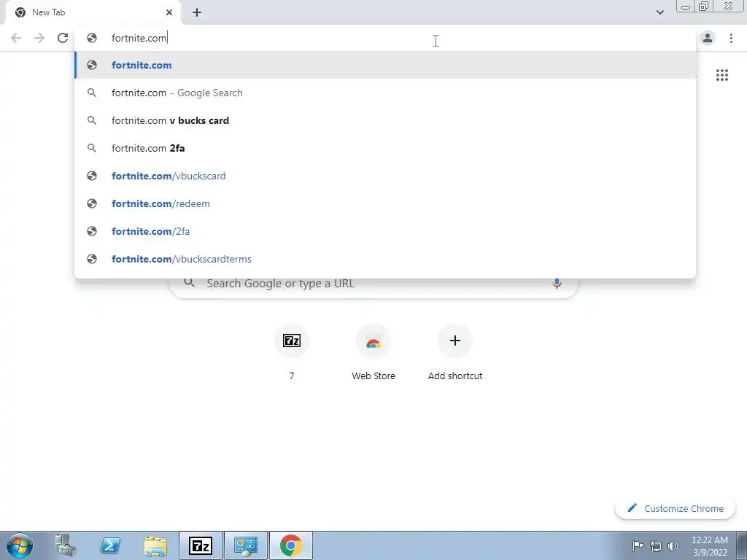The width and height of the screenshot is (747, 560).
Task: Click the voice search microphone icon
Action: [x=557, y=284]
